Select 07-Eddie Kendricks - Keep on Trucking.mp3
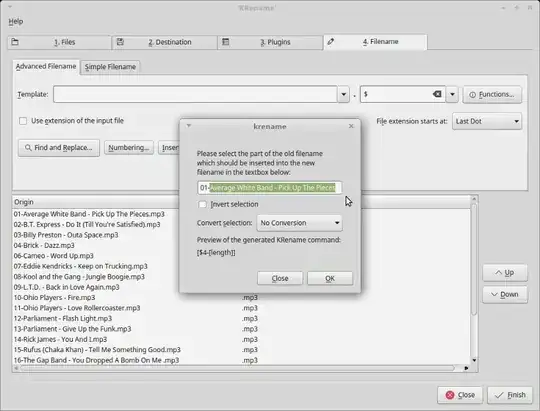The height and width of the screenshot is (411, 540). (x=80, y=266)
